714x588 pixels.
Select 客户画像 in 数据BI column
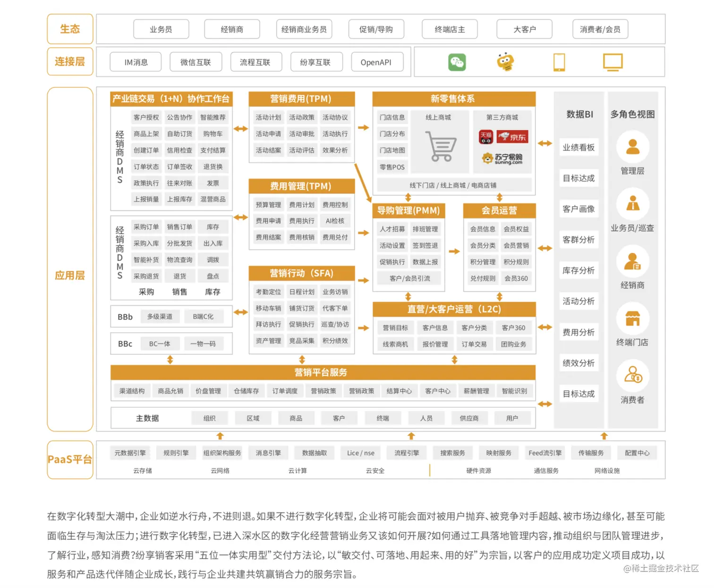(578, 209)
